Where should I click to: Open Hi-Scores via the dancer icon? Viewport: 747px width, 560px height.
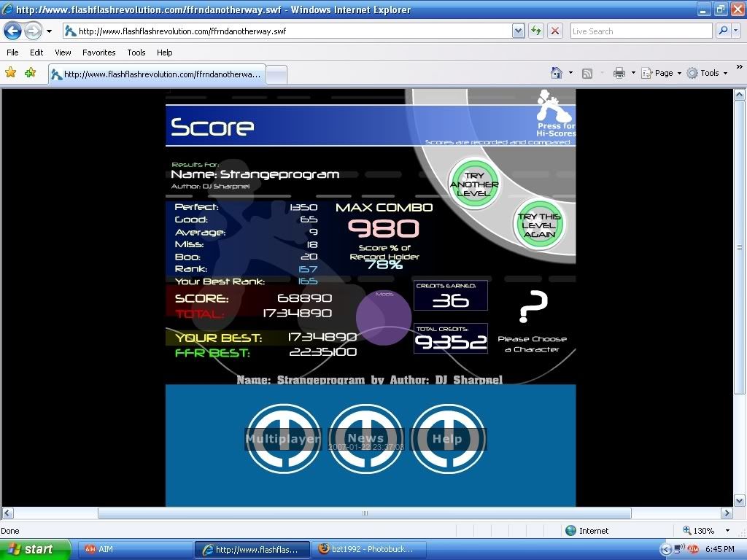[x=551, y=107]
